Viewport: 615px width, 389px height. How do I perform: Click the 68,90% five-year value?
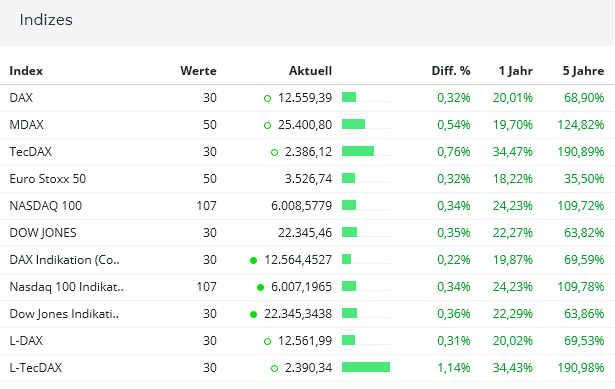584,98
